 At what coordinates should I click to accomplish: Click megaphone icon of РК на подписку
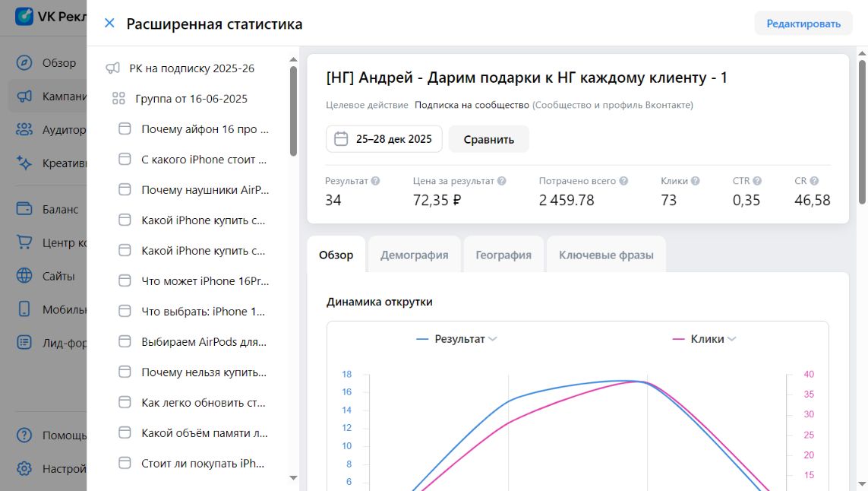pyautogui.click(x=112, y=68)
